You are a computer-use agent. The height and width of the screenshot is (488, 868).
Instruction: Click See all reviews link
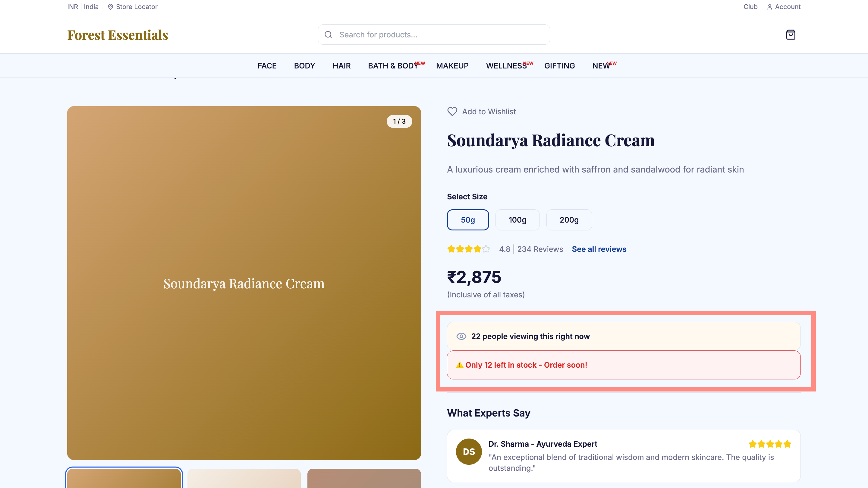point(599,249)
